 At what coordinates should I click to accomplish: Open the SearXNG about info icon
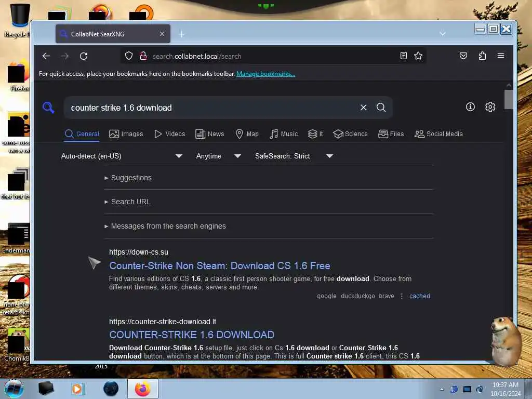470,107
